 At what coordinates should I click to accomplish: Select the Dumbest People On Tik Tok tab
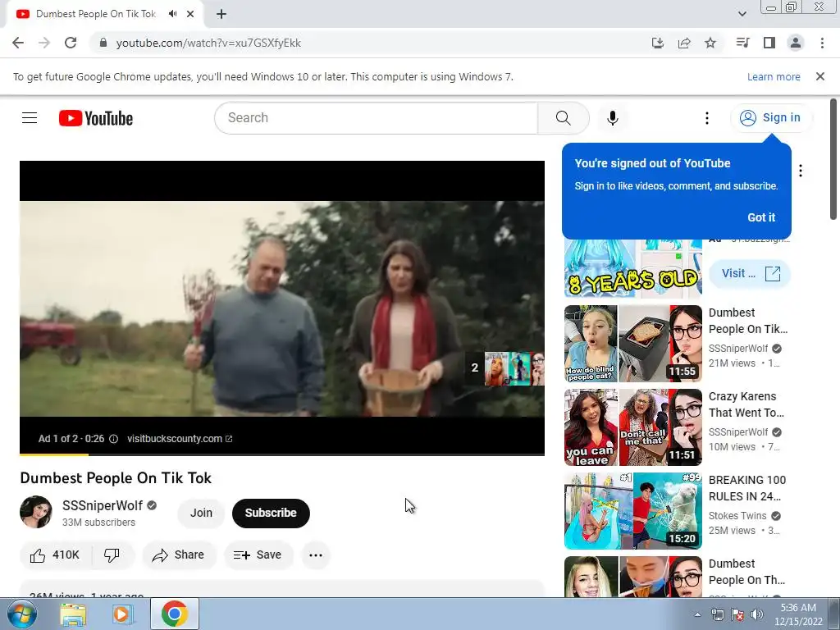click(x=95, y=14)
